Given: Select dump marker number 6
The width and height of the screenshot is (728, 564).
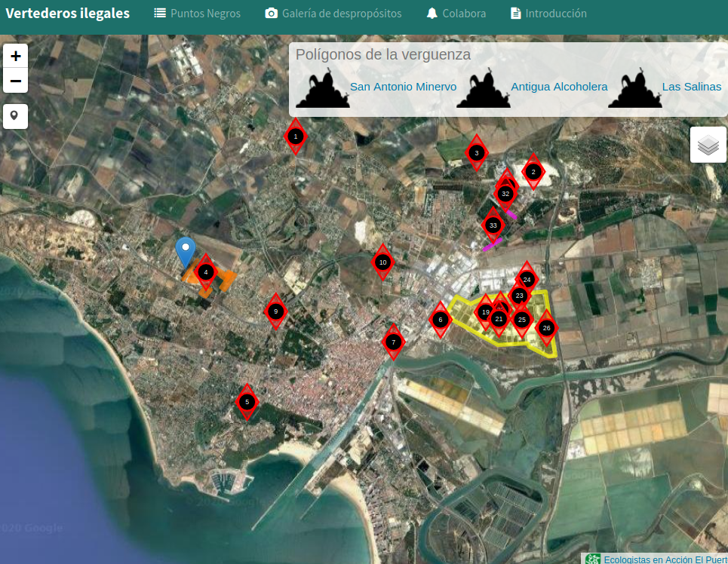Looking at the screenshot, I should pos(441,320).
